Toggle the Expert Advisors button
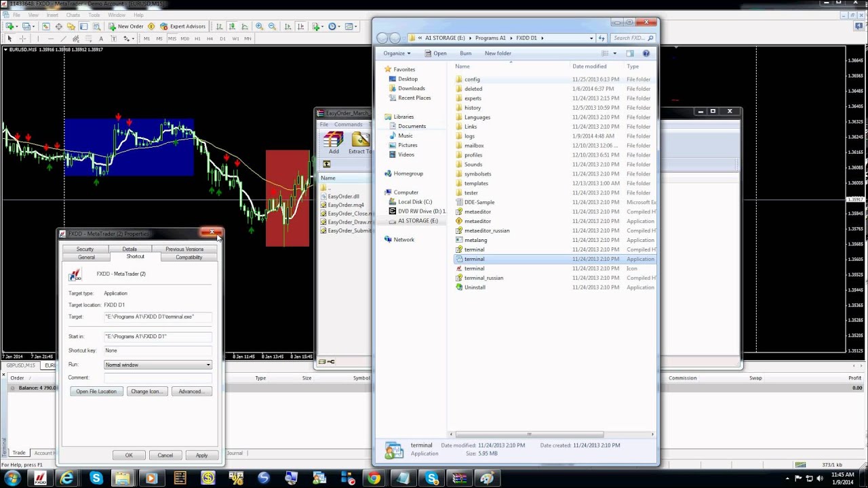868x488 pixels. pyautogui.click(x=182, y=26)
